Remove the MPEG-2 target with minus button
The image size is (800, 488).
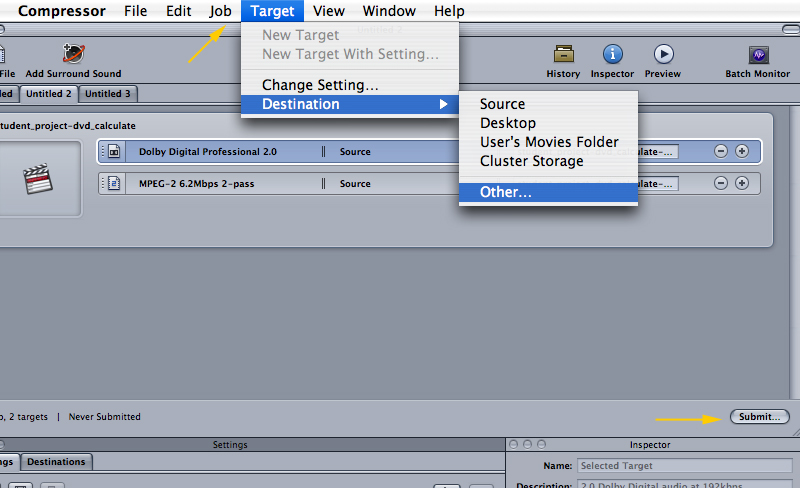tap(721, 183)
